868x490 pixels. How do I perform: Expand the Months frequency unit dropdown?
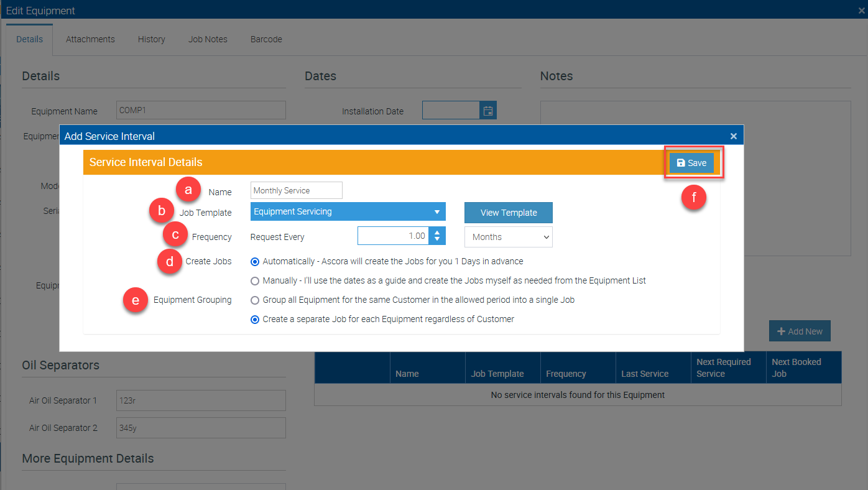pyautogui.click(x=508, y=237)
